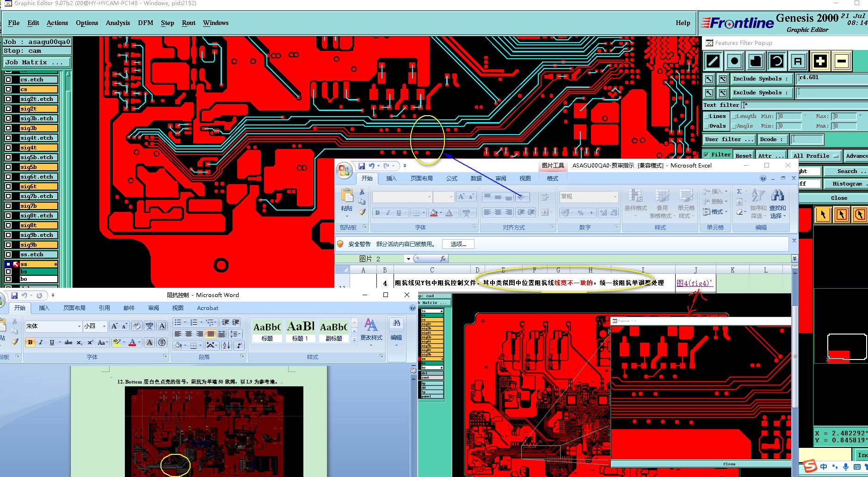Click 选项... button in Excel security bar
Image resolution: width=868 pixels, height=477 pixels.
tap(459, 244)
